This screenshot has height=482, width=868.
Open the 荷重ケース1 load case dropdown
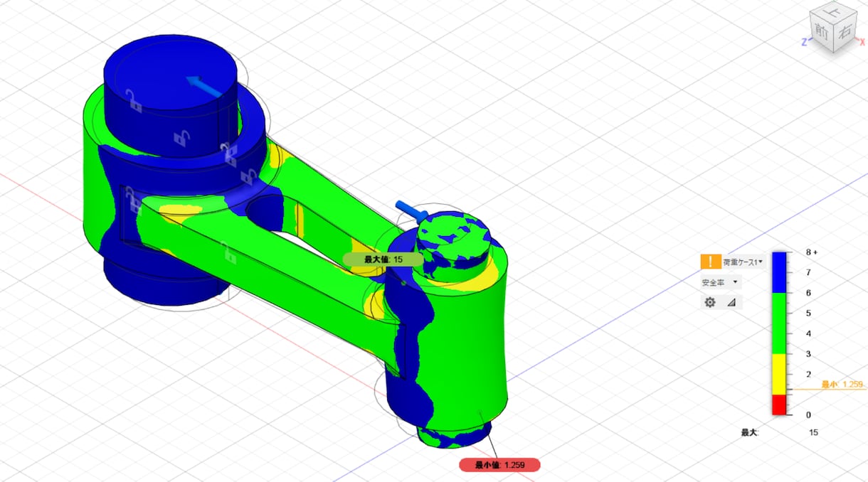[x=743, y=262]
